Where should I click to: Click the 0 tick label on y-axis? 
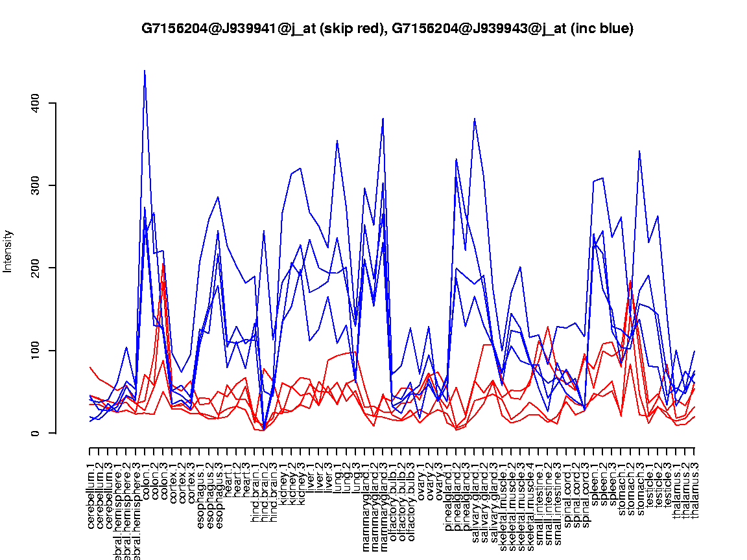36,433
